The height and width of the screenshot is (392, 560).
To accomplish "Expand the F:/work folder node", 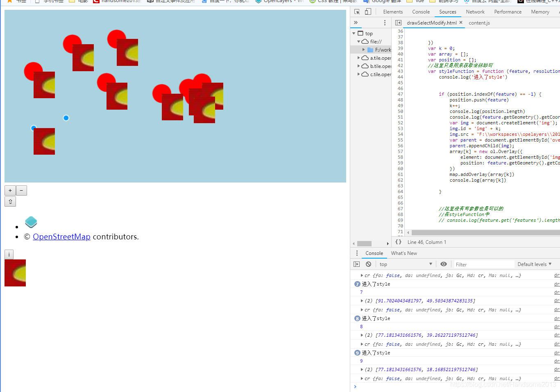I will point(364,50).
